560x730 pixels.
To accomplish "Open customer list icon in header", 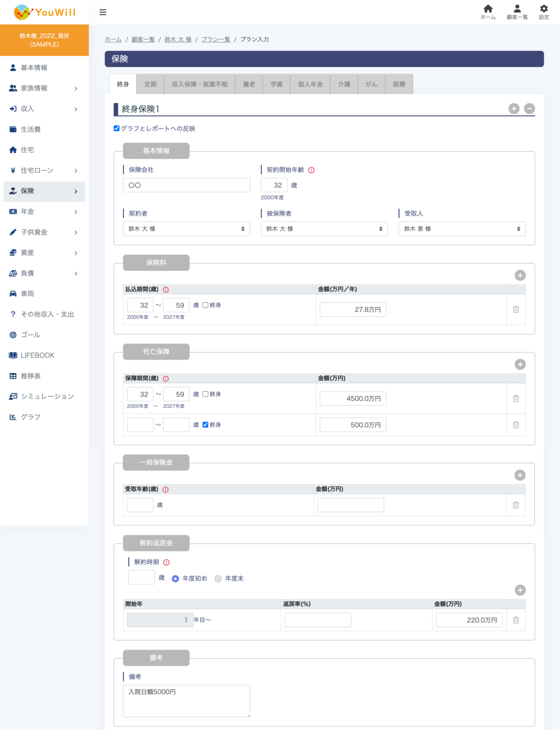I will click(517, 12).
